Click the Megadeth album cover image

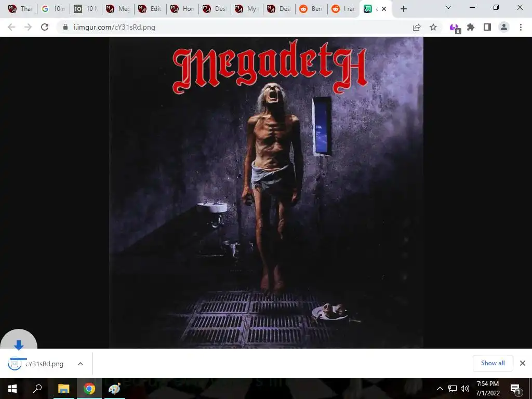(x=266, y=192)
